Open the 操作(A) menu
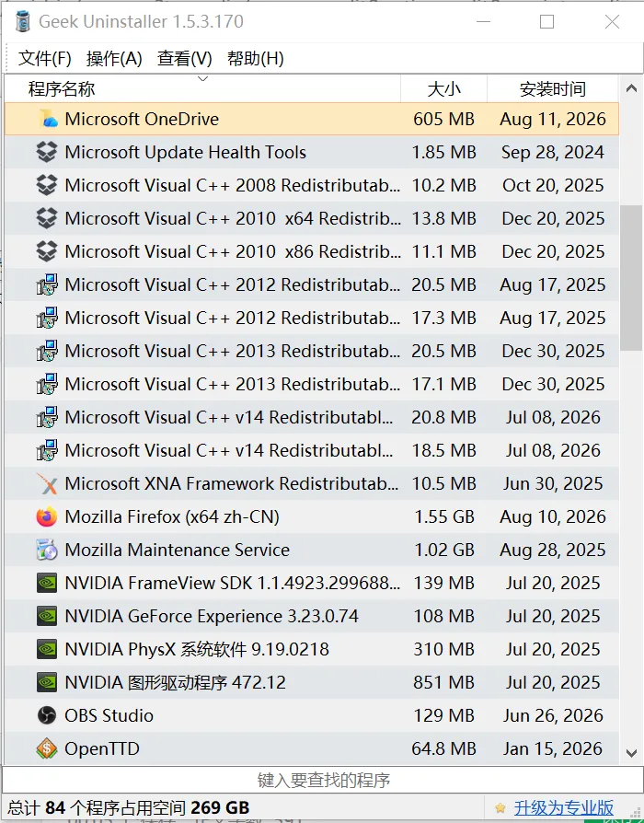The image size is (644, 823). (x=114, y=58)
